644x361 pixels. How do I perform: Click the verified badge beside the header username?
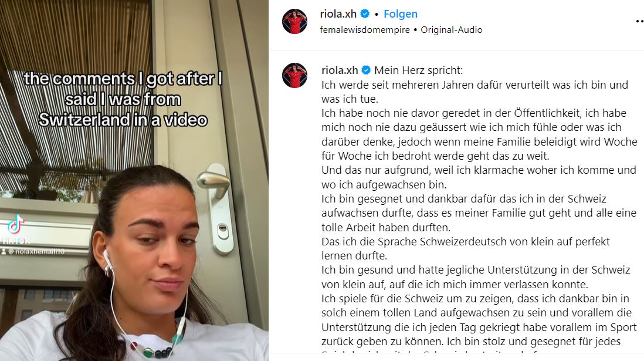point(365,14)
